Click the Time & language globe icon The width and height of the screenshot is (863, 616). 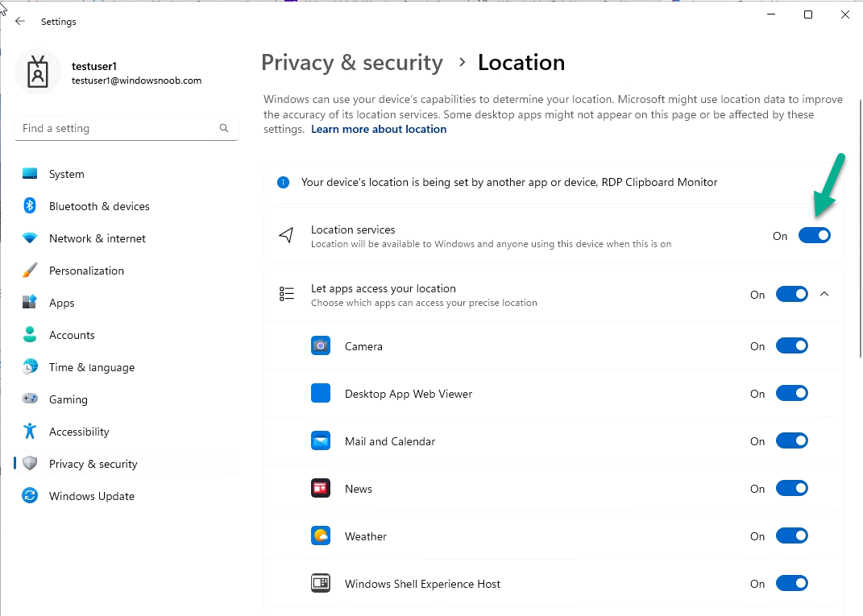point(30,366)
